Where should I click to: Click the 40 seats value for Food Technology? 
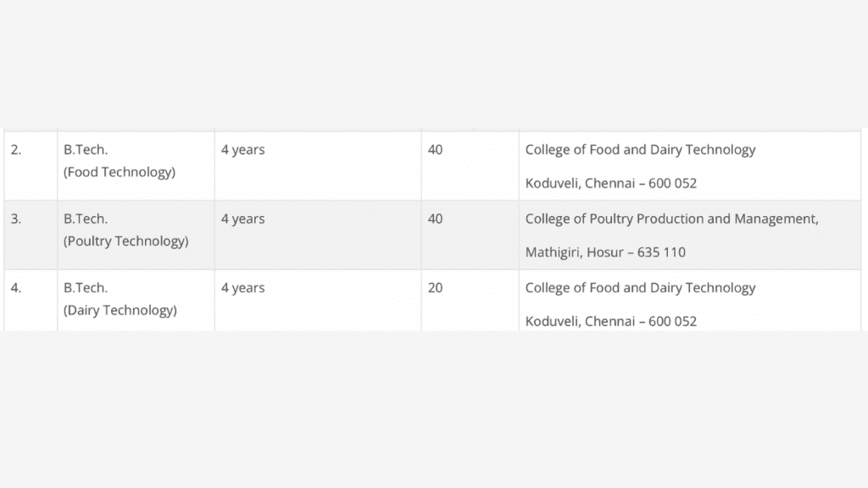click(x=435, y=150)
